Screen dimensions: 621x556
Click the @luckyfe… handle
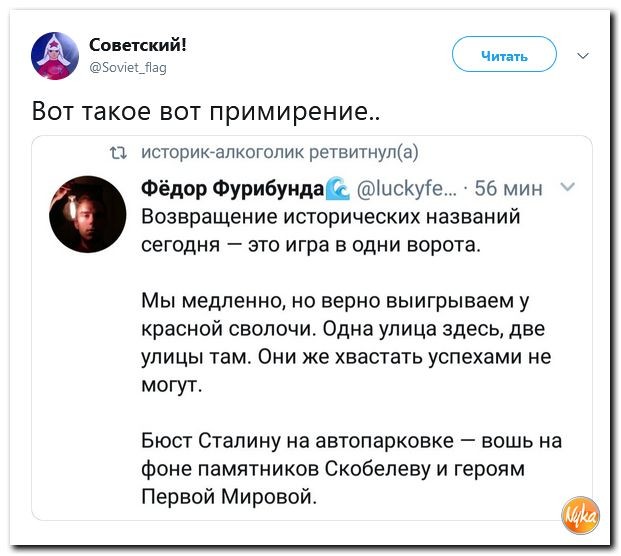[407, 189]
